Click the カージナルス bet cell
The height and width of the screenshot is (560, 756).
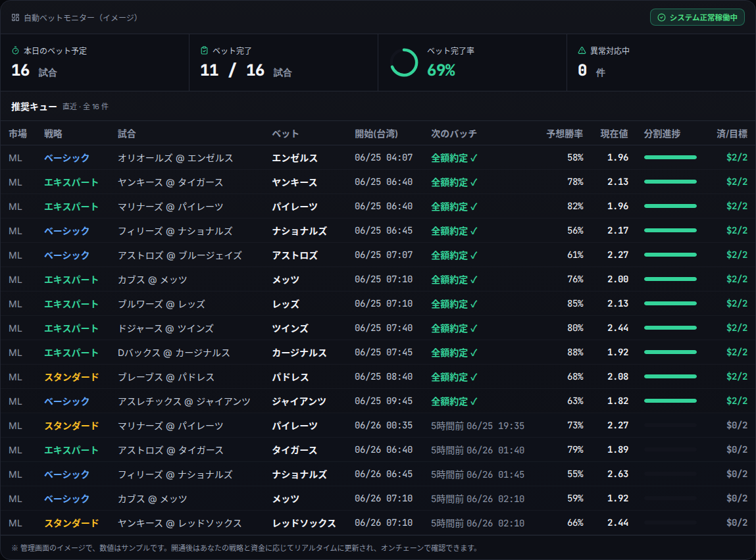point(299,353)
